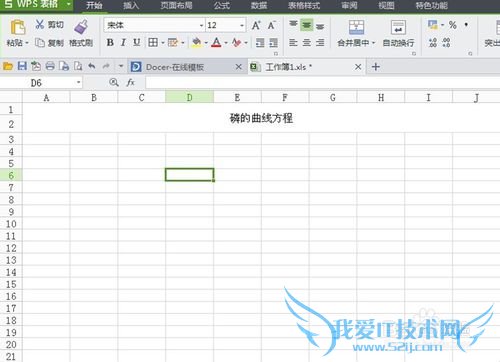500x362 pixels.
Task: Close the 工作簿1.xls document tab
Action: pos(358,67)
